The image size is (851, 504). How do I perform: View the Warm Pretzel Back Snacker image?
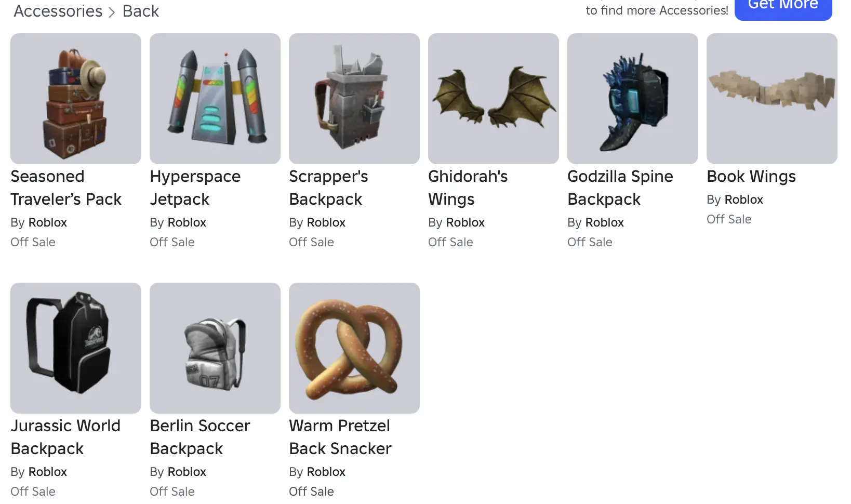click(354, 348)
